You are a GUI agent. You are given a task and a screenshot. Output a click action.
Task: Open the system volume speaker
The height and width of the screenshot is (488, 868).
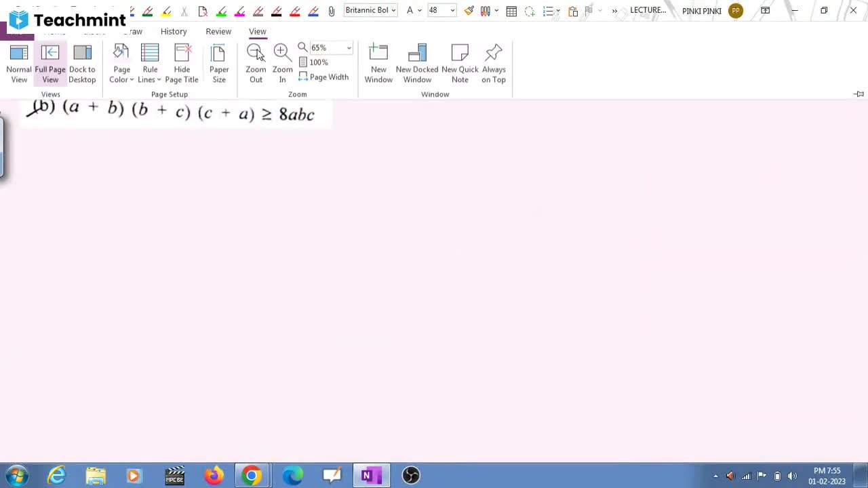click(792, 476)
